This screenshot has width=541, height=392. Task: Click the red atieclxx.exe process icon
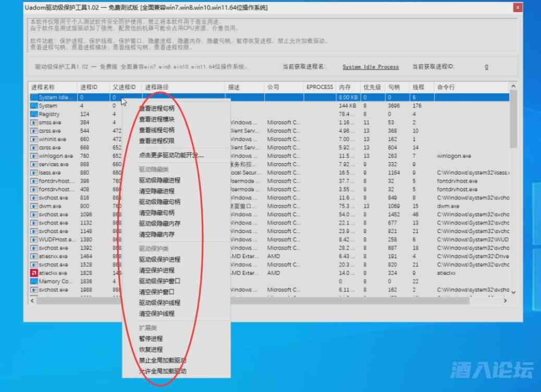pyautogui.click(x=34, y=273)
